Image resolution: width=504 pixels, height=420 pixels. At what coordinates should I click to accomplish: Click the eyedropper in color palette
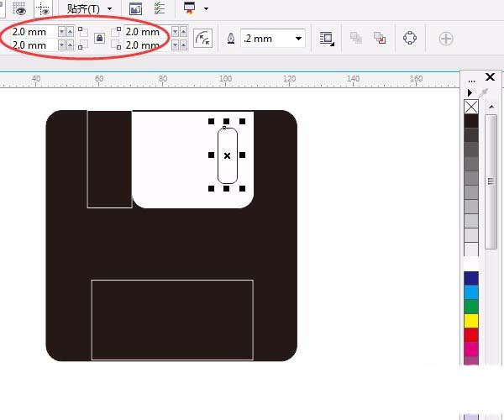pos(484,92)
